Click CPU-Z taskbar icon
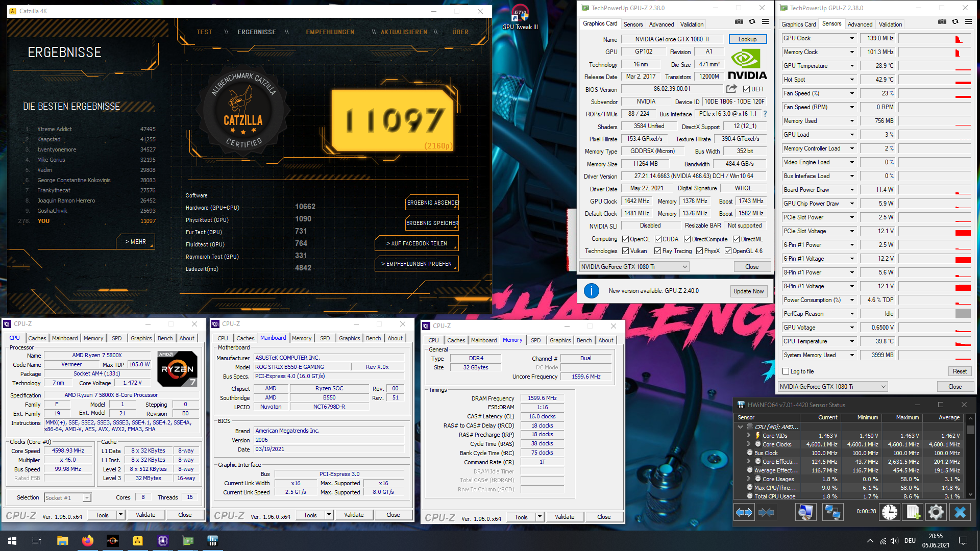 [x=162, y=541]
